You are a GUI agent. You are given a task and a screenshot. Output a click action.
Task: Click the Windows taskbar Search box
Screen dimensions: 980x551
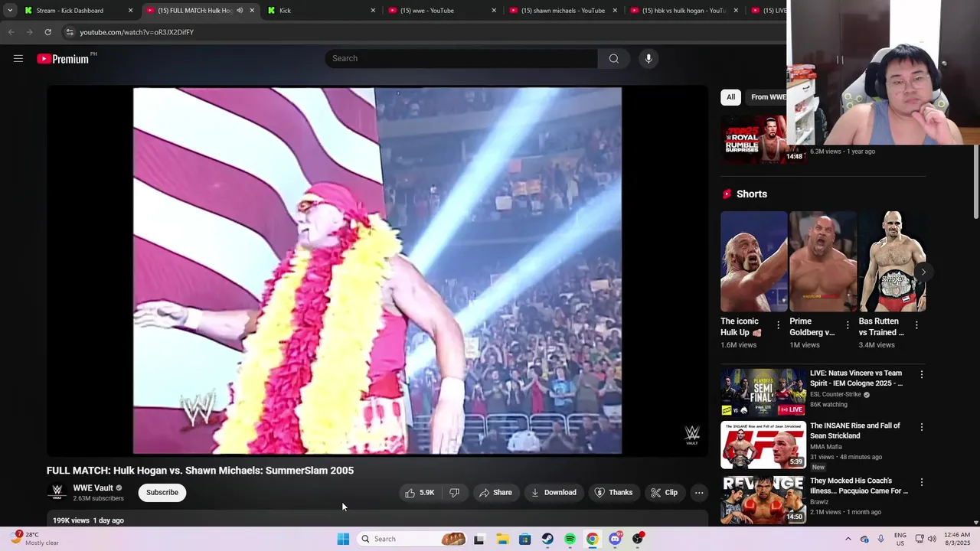pyautogui.click(x=413, y=539)
